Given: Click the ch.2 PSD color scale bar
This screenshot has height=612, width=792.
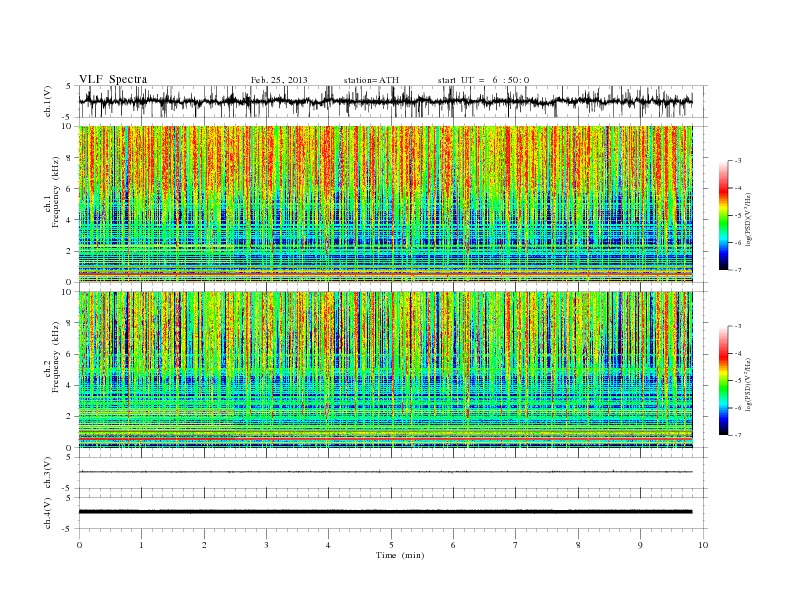Looking at the screenshot, I should pyautogui.click(x=723, y=381).
